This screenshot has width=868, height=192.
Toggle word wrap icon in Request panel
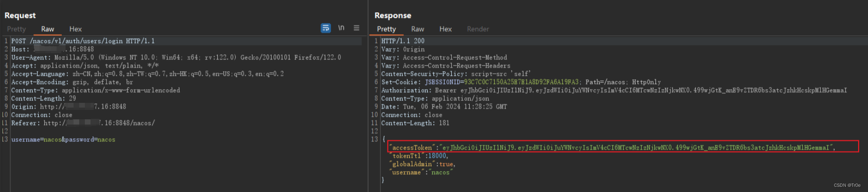pos(325,28)
